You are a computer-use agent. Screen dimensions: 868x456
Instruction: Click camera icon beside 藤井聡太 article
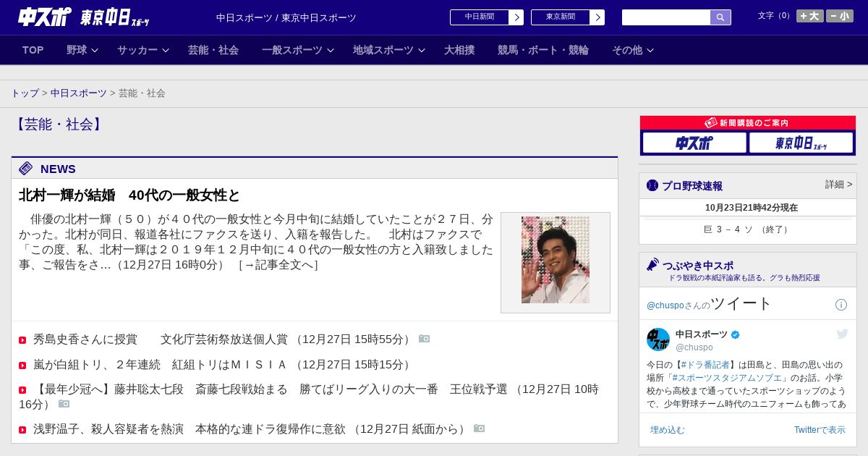click(64, 404)
